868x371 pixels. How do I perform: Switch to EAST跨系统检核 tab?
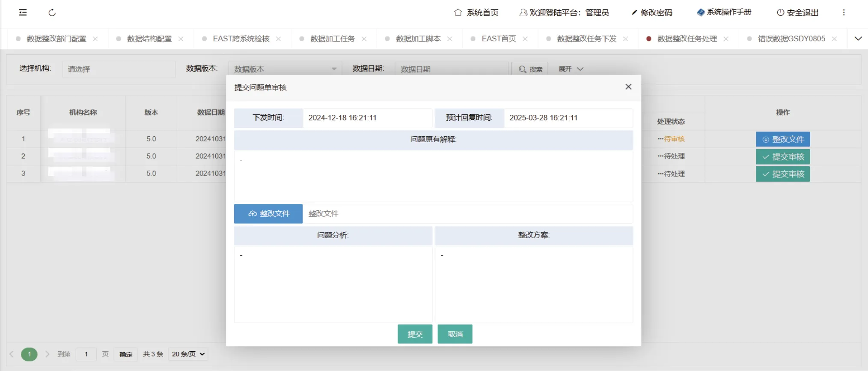[x=241, y=39]
